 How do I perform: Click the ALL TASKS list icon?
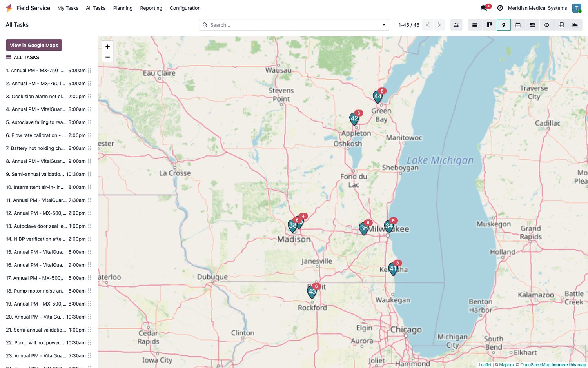tap(8, 57)
